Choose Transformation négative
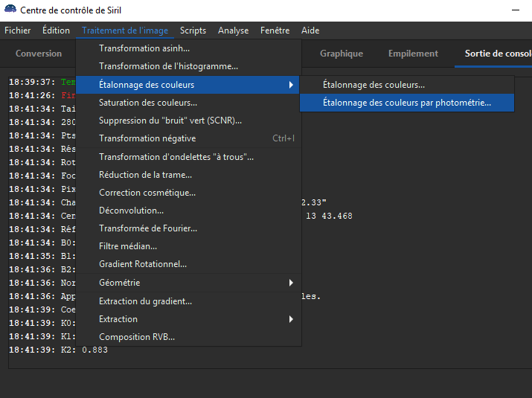 click(x=189, y=138)
